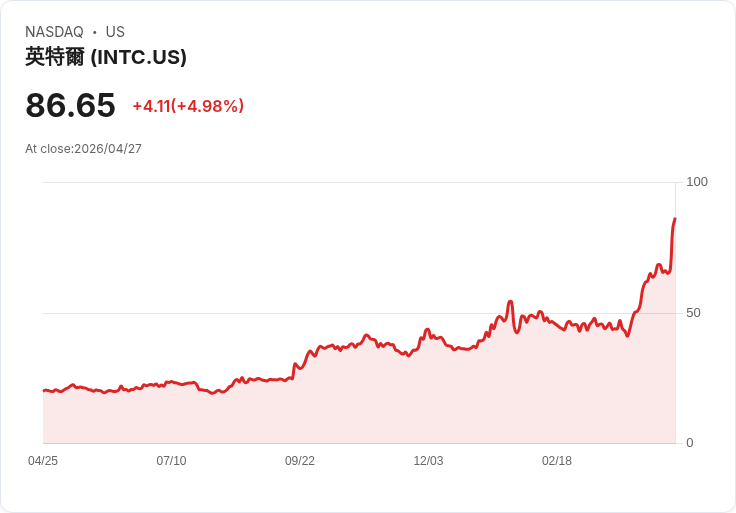736x513 pixels.
Task: Click the 86.65 current price
Action: [70, 105]
